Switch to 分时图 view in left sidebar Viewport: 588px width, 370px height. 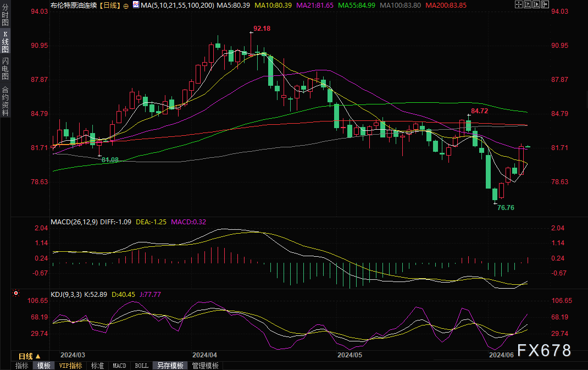pos(5,13)
